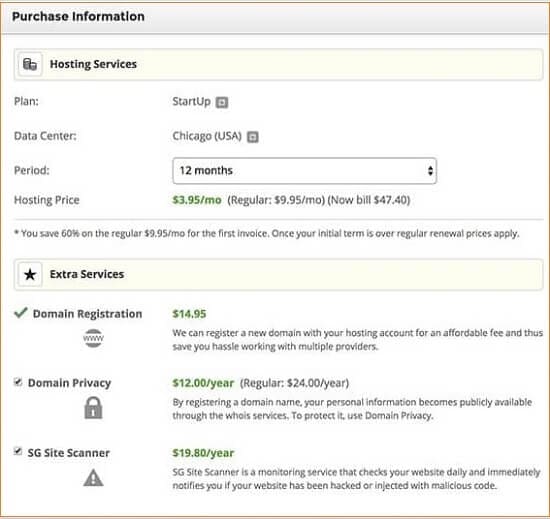Expand the StartUp plan options
Image resolution: width=550 pixels, height=519 pixels.
coord(222,102)
